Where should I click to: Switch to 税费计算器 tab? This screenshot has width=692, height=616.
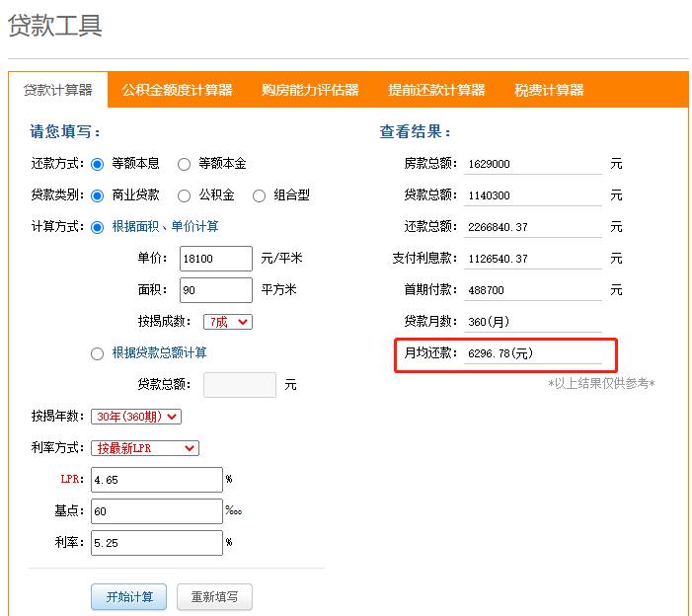[549, 90]
